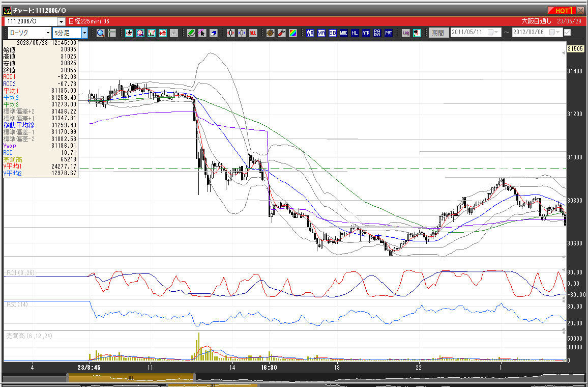The width and height of the screenshot is (588, 387).
Task: Click the RSI(14) indicator panel label
Action: [x=17, y=305]
